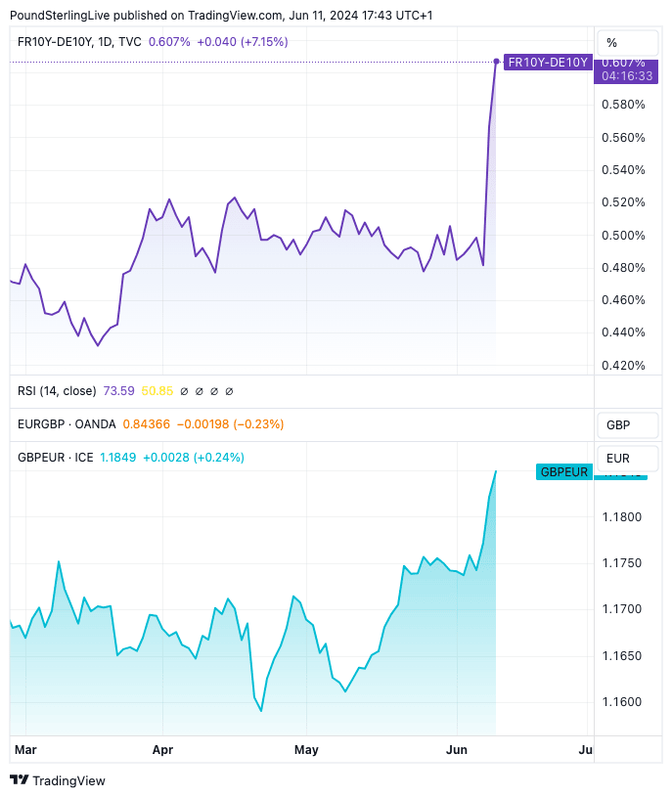Viewport: 672px width, 797px height.
Task: Click the purple FR10Y-DE10Y price tag
Action: (x=547, y=63)
